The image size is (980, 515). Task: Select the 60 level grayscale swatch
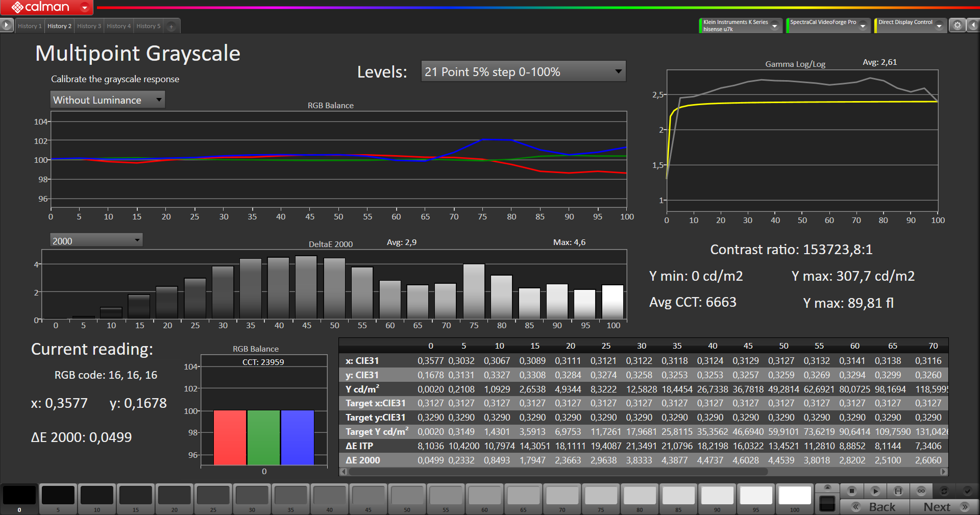(x=485, y=498)
